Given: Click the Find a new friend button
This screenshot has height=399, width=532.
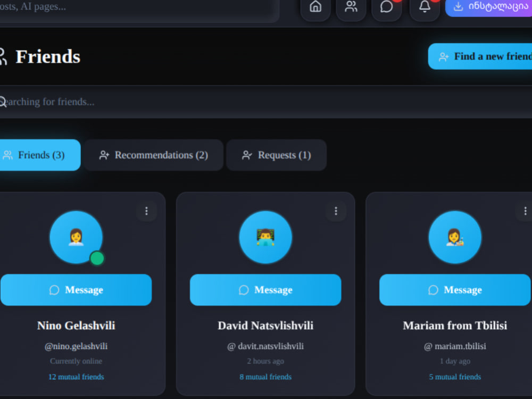Looking at the screenshot, I should [480, 56].
